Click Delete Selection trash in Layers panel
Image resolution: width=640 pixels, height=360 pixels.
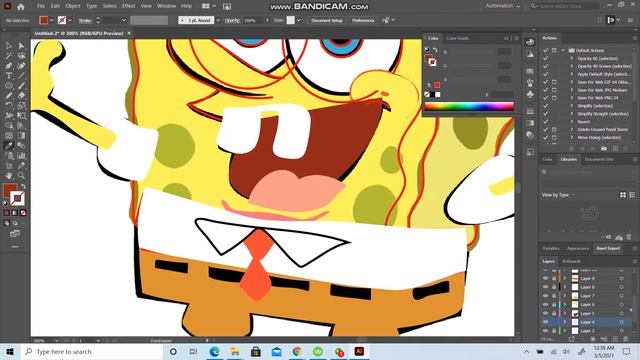[626, 339]
